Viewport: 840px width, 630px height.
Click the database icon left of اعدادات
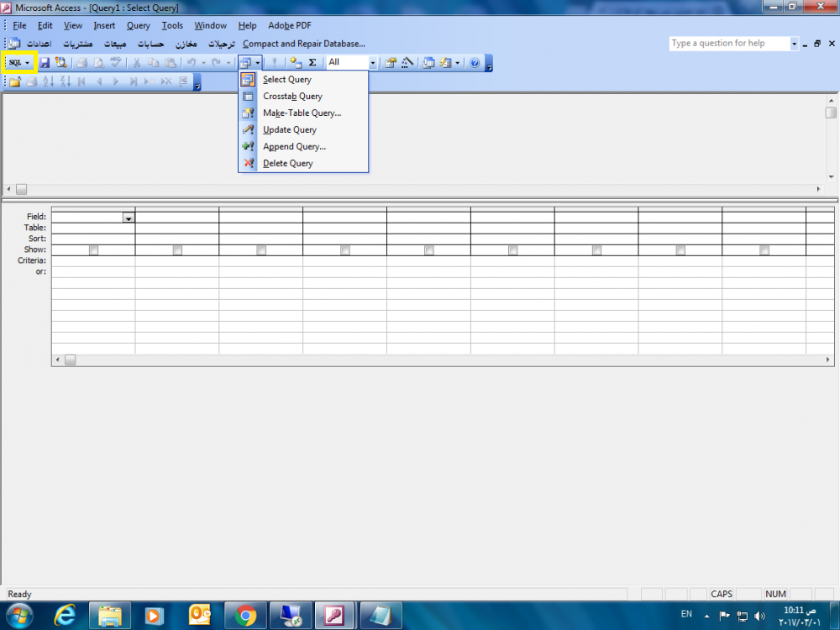coord(14,44)
